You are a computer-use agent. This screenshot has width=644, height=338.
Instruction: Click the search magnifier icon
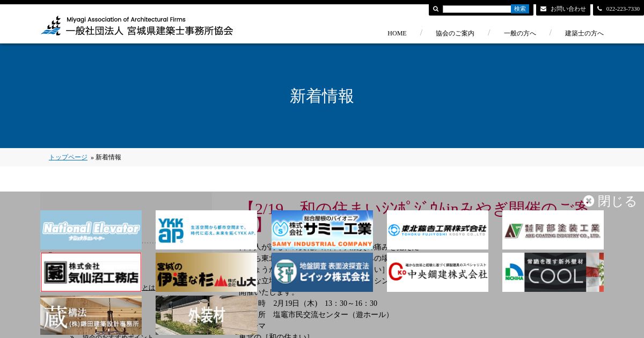point(436,9)
